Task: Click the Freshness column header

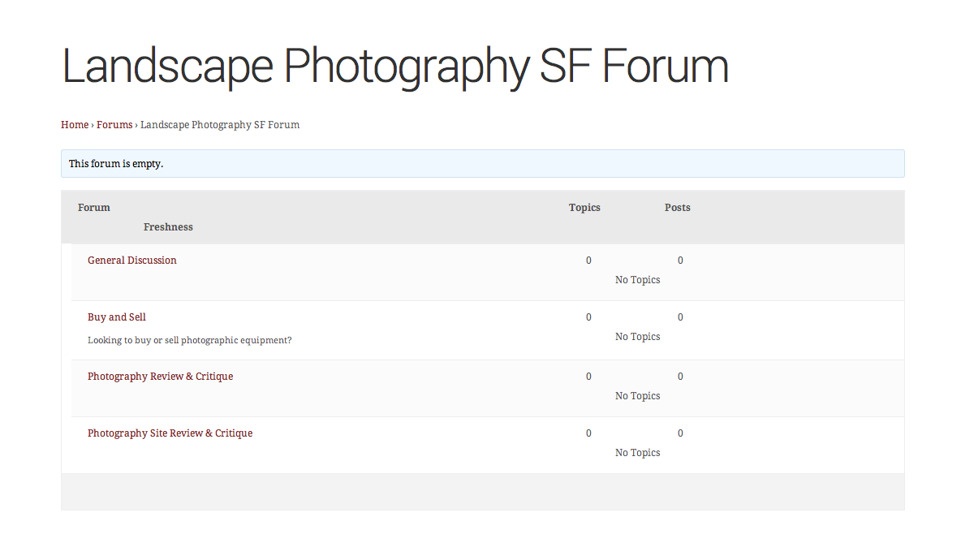Action: [168, 227]
